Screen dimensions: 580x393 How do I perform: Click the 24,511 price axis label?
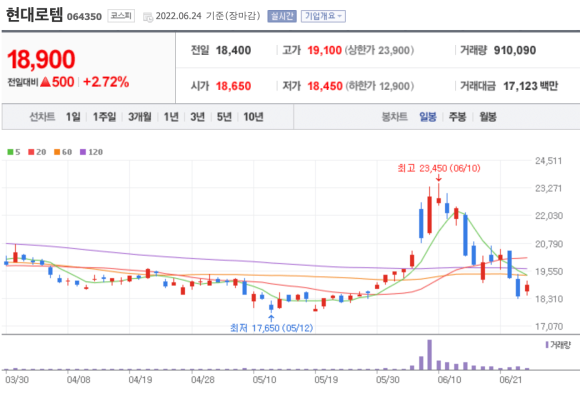549,161
